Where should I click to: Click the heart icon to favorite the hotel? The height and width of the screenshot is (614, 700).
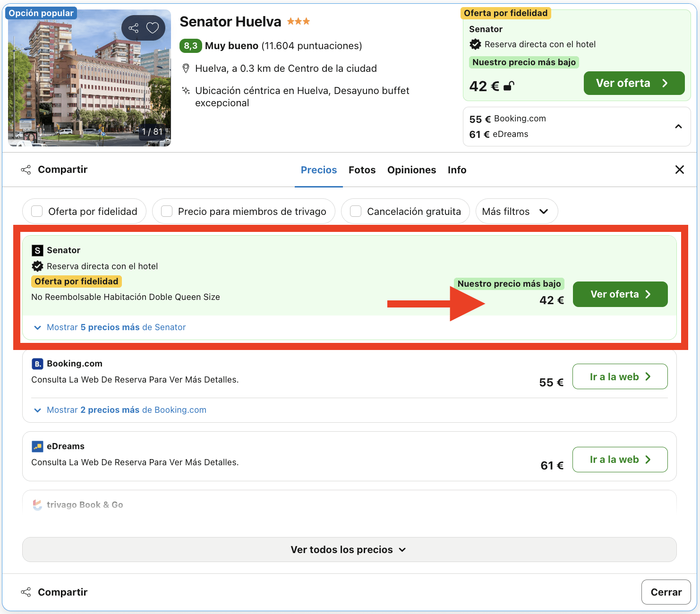[152, 28]
